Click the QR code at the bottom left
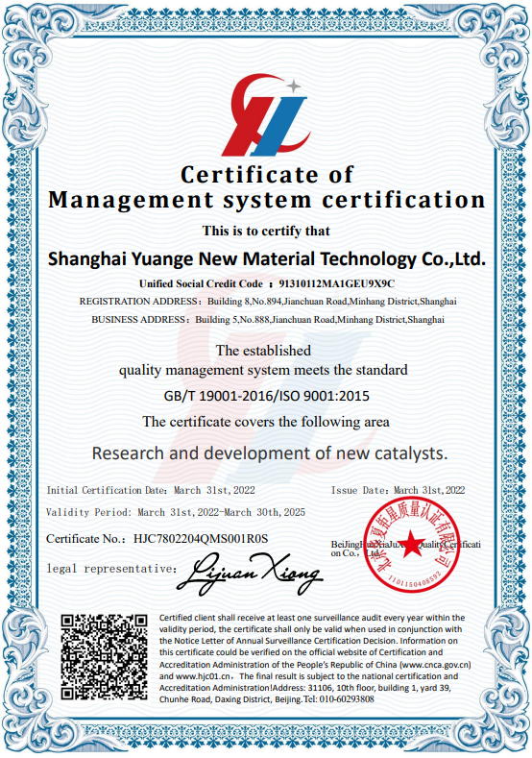This screenshot has height=758, width=532. 104,656
